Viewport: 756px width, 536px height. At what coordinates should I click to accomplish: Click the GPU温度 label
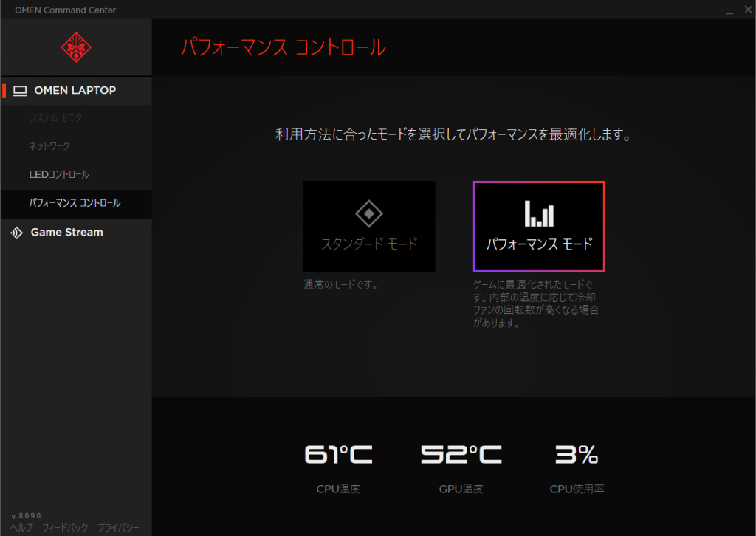click(461, 489)
